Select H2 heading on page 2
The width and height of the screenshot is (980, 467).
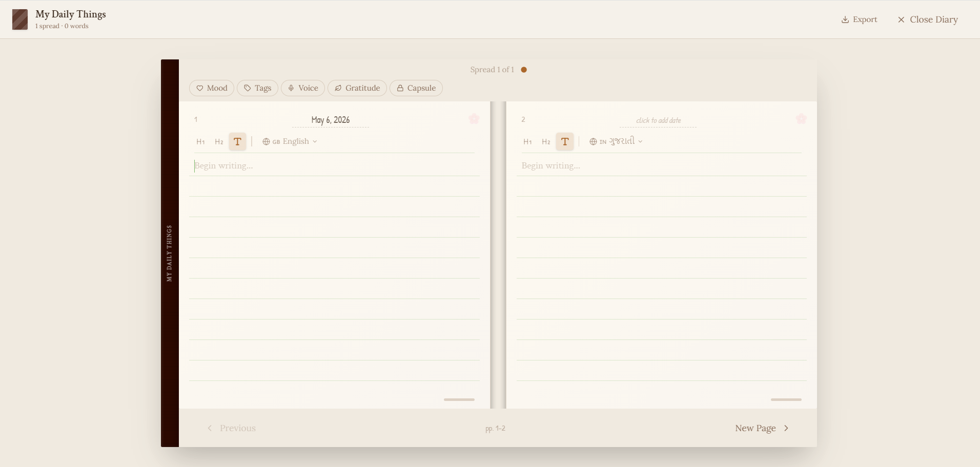point(546,142)
